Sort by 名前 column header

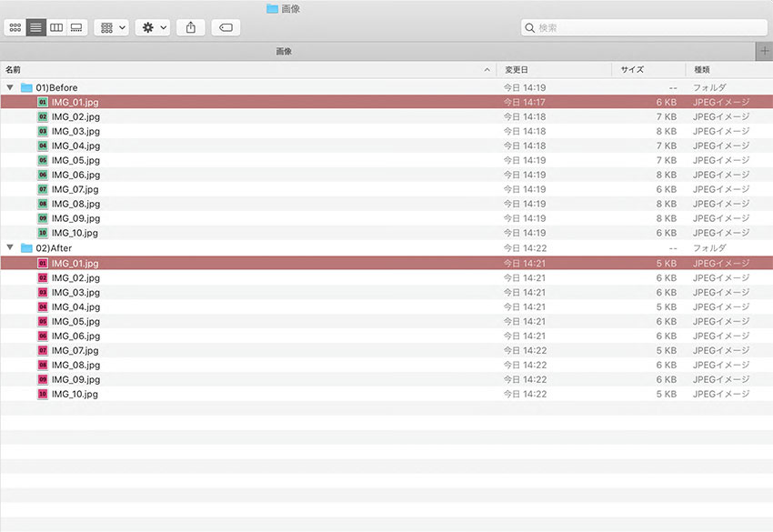pyautogui.click(x=248, y=69)
